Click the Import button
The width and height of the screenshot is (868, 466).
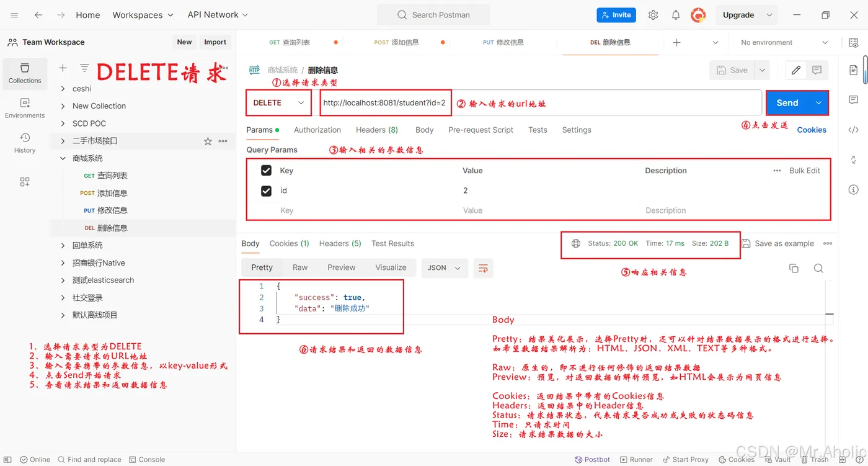pyautogui.click(x=215, y=42)
